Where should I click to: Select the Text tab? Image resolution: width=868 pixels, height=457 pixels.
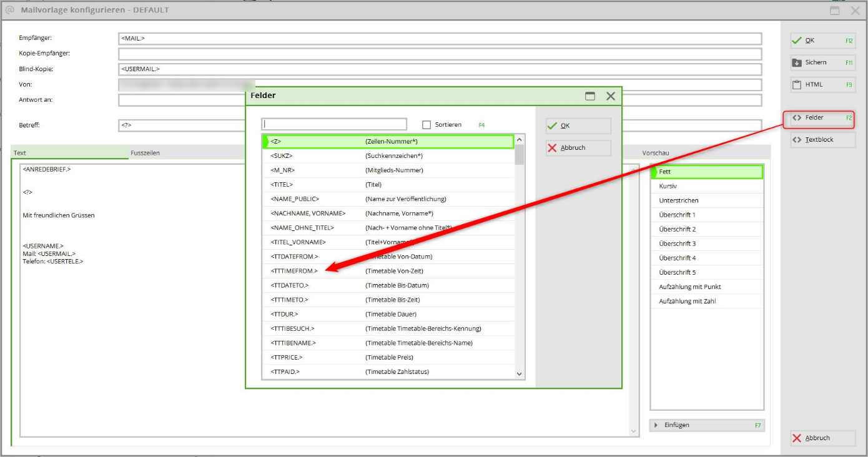20,153
